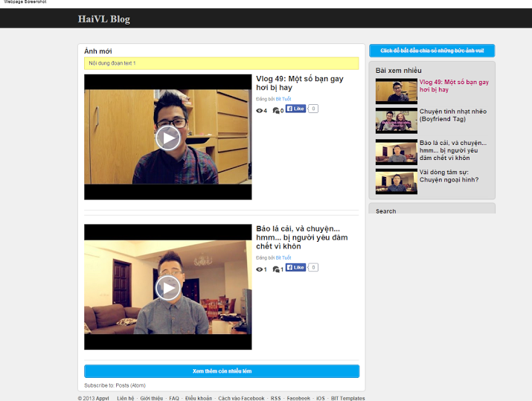The height and width of the screenshot is (401, 532).
Task: Open the RSS footer link
Action: click(x=275, y=398)
